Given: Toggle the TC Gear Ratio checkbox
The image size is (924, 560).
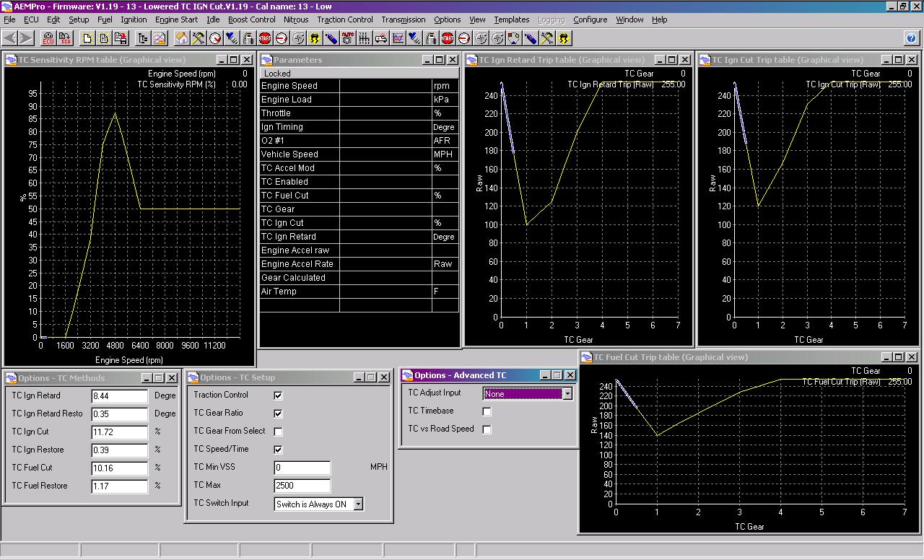Looking at the screenshot, I should click(x=278, y=414).
